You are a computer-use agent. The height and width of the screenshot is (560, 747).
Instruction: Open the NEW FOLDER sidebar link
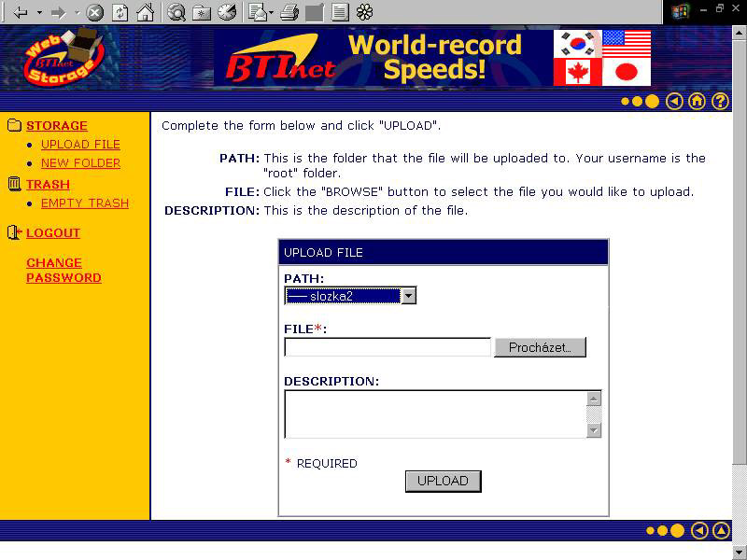coord(80,163)
